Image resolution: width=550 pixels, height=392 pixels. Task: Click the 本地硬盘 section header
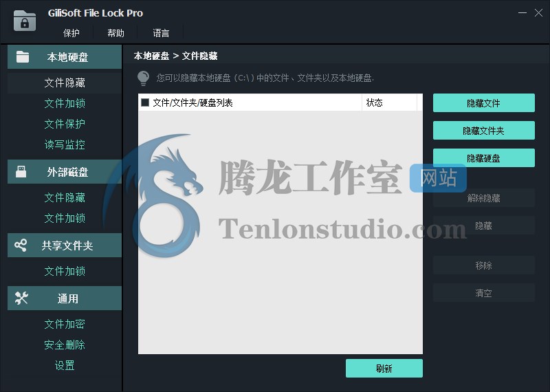click(x=65, y=57)
